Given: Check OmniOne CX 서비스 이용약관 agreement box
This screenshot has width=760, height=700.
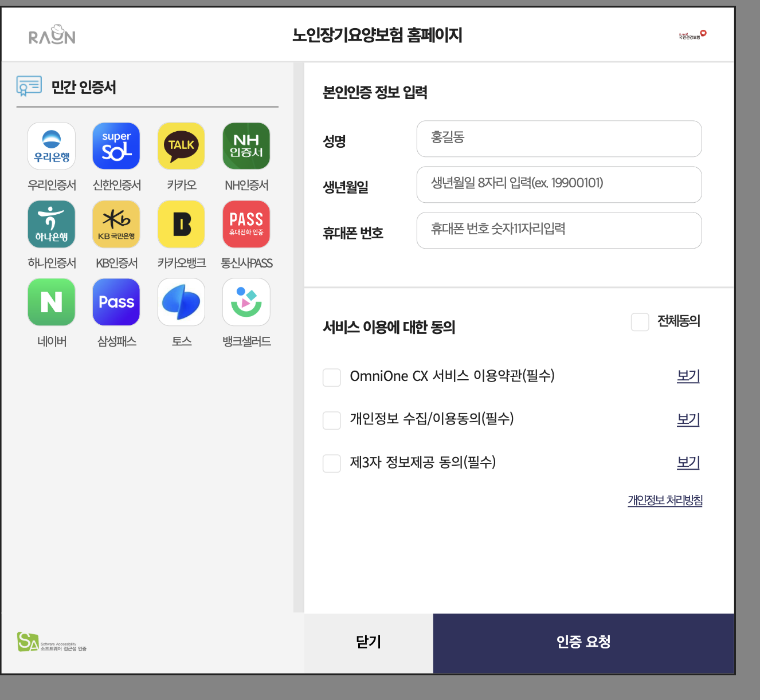Looking at the screenshot, I should click(332, 377).
